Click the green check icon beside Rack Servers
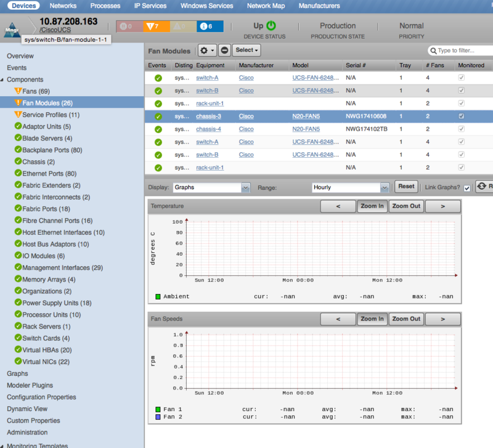This screenshot has width=493, height=448. tap(18, 326)
